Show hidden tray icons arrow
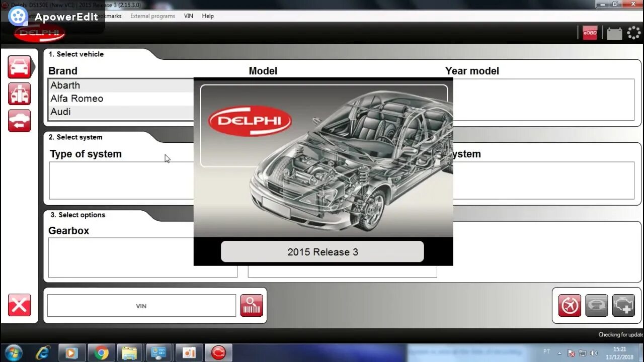The width and height of the screenshot is (644, 362). point(560,352)
